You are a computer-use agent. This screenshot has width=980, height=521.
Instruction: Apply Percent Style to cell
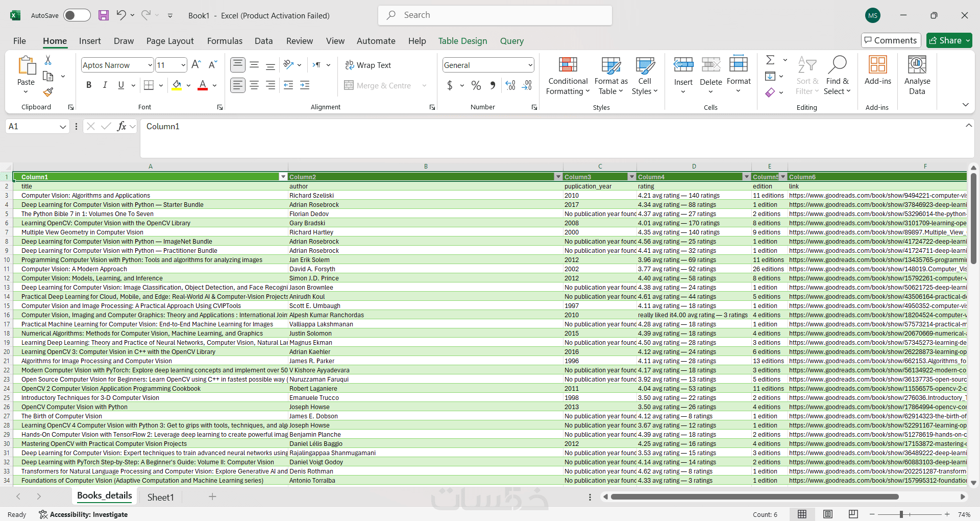[476, 85]
